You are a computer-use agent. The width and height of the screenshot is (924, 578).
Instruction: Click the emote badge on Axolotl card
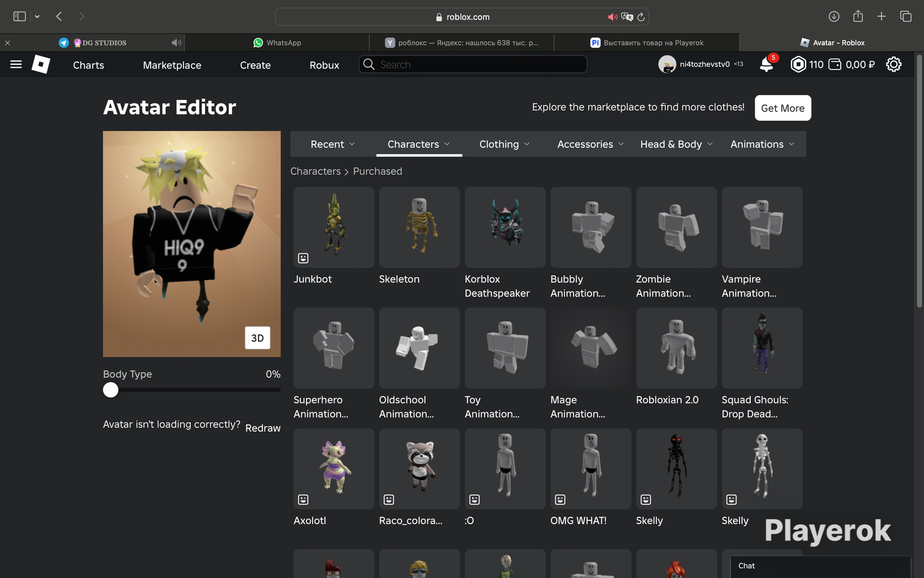click(303, 499)
